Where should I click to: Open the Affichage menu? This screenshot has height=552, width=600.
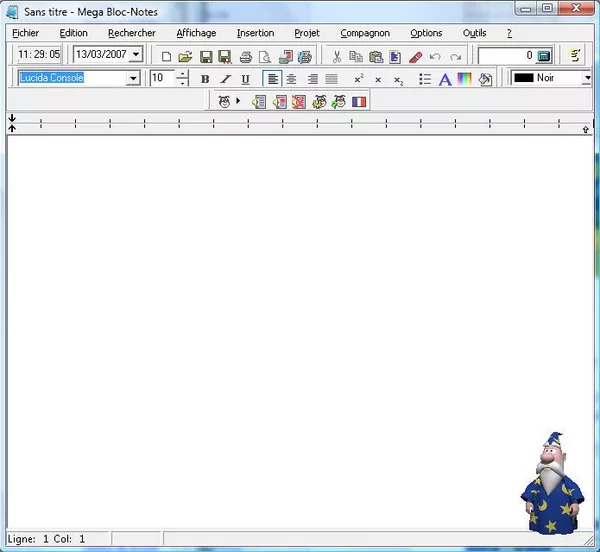[196, 33]
